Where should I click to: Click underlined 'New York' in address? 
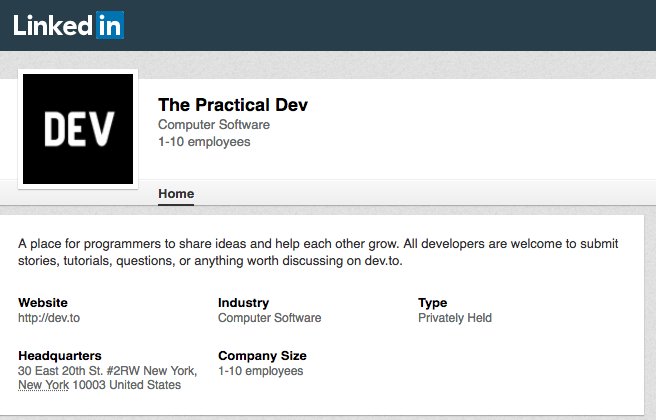coord(44,385)
